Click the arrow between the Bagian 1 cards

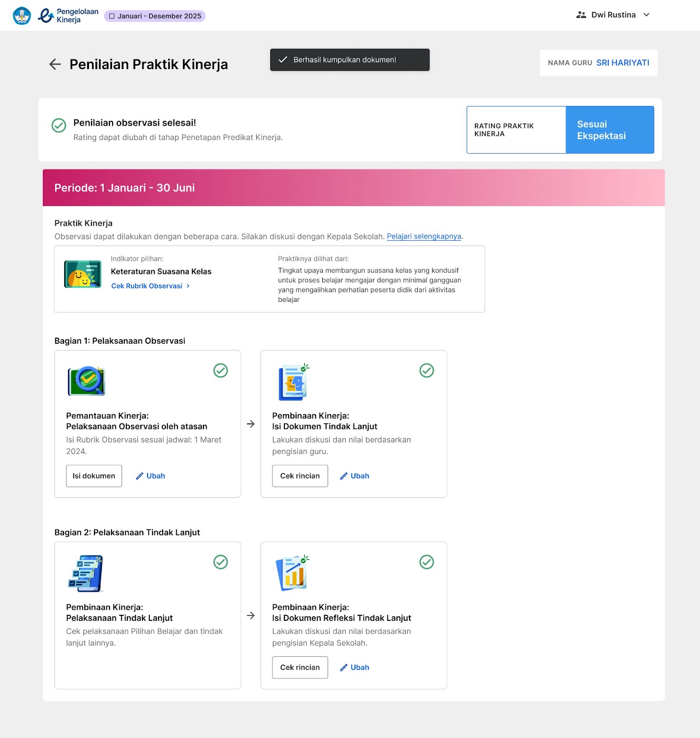pyautogui.click(x=251, y=424)
